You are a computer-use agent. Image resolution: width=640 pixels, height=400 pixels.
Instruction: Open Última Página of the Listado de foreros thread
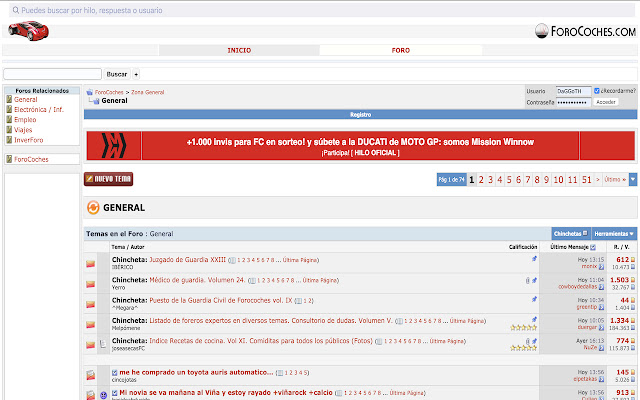467,321
